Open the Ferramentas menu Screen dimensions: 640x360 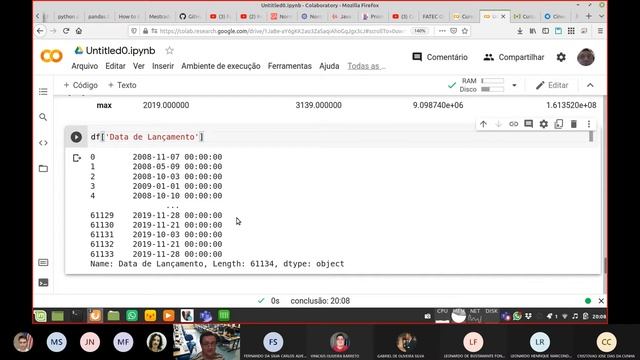[x=290, y=66]
